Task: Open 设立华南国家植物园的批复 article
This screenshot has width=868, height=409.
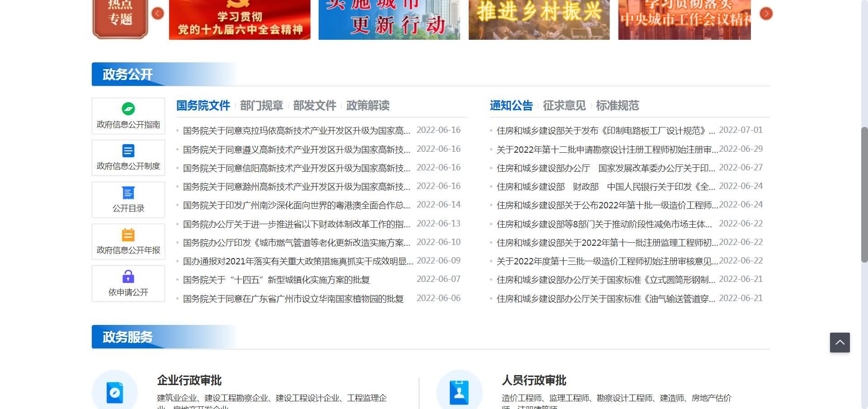Action: point(293,299)
